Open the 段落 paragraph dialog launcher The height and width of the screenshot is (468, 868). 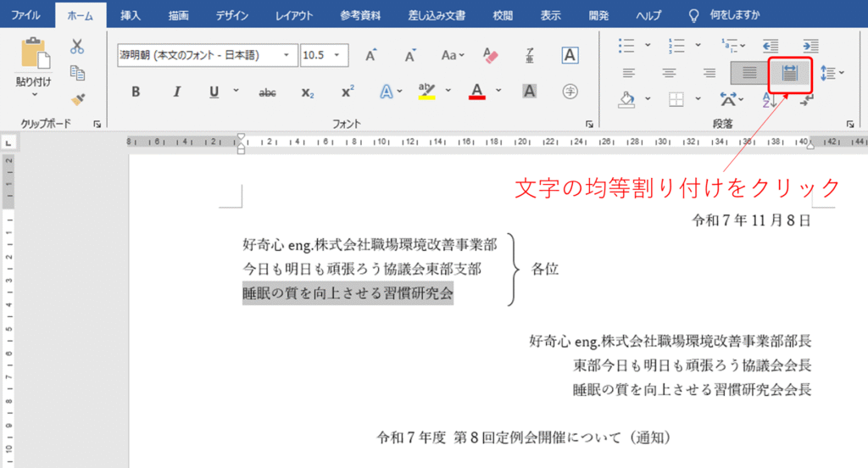point(850,124)
